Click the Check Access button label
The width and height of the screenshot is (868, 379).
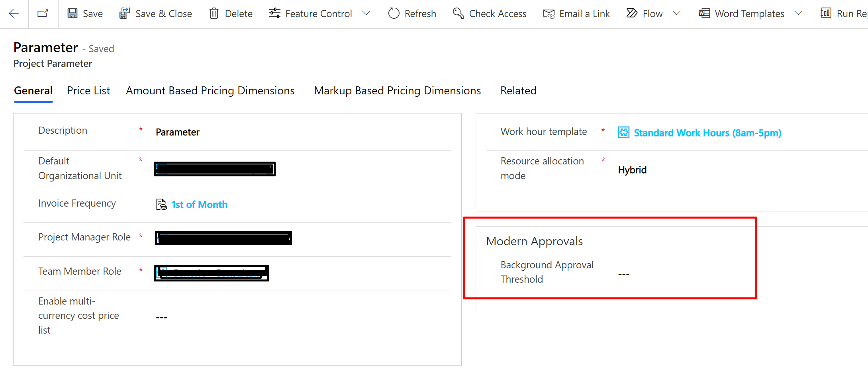click(x=498, y=14)
